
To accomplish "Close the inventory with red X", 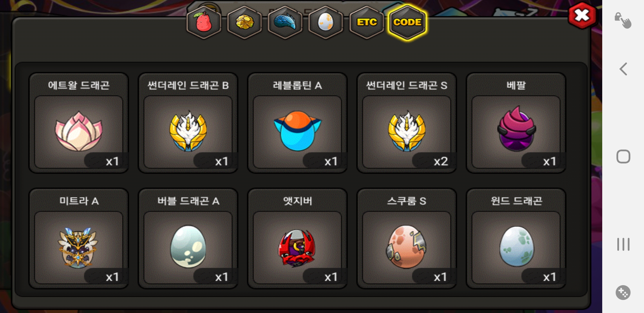I will (582, 16).
